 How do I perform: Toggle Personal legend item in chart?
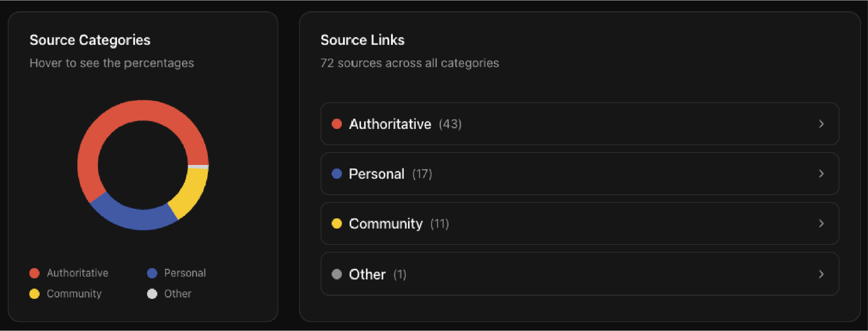(x=176, y=273)
